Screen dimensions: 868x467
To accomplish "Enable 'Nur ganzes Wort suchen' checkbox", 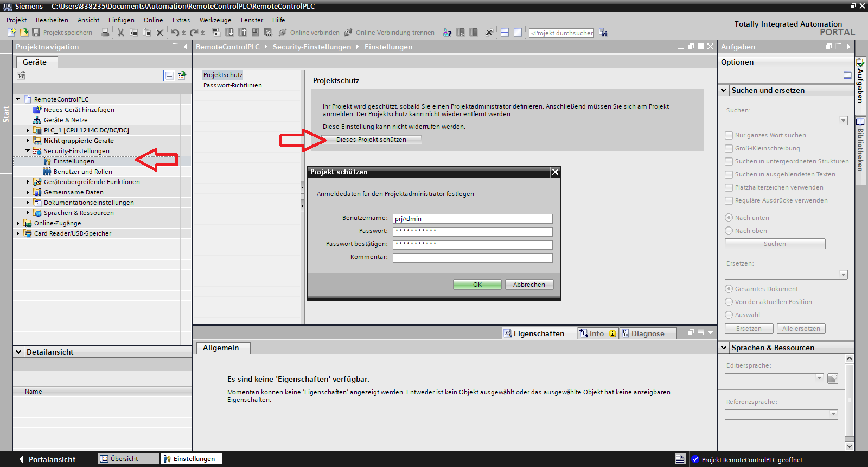I will 729,135.
